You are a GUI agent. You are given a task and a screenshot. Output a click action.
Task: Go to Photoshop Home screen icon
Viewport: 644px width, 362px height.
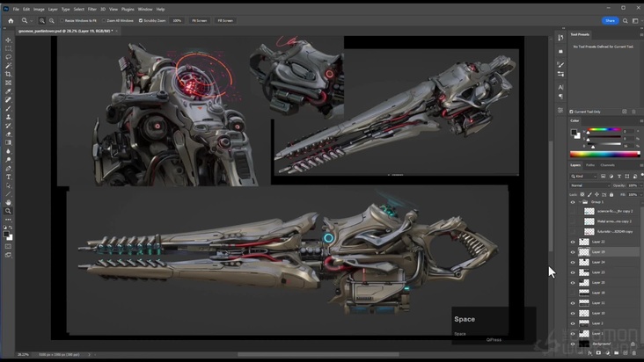[x=11, y=20]
